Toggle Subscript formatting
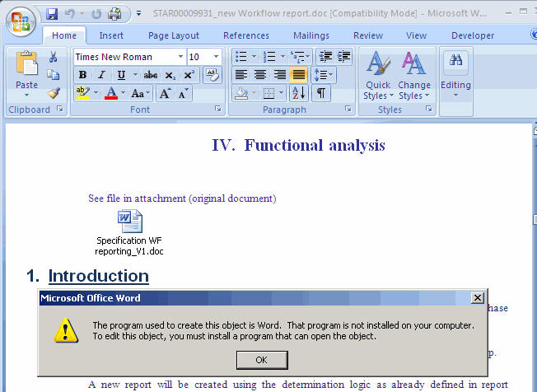This screenshot has width=537, height=392. (x=170, y=75)
